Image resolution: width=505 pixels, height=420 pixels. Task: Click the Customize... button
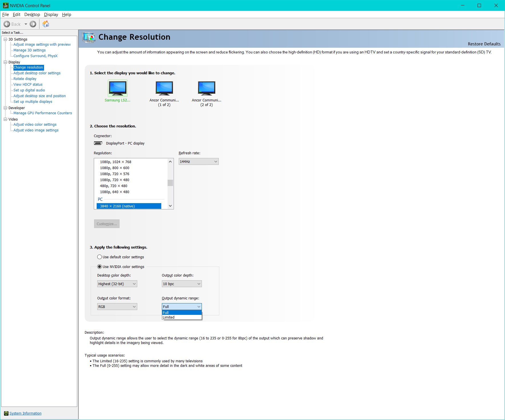107,224
